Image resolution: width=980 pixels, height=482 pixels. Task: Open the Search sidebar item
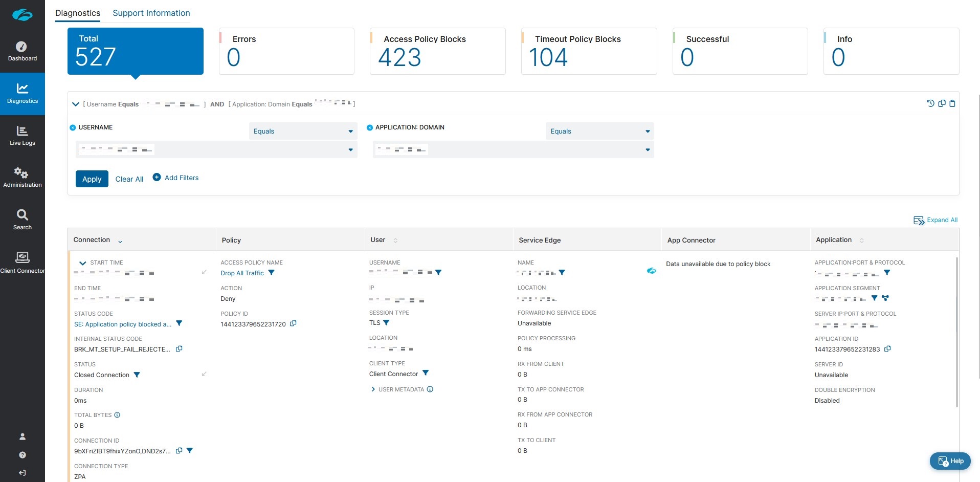(22, 220)
